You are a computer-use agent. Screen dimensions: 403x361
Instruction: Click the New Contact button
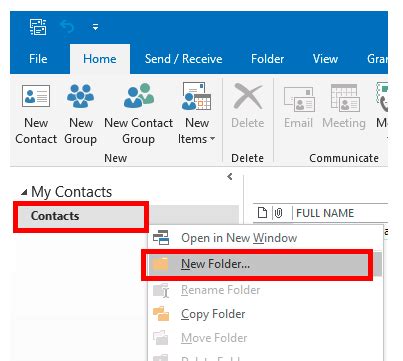(36, 114)
